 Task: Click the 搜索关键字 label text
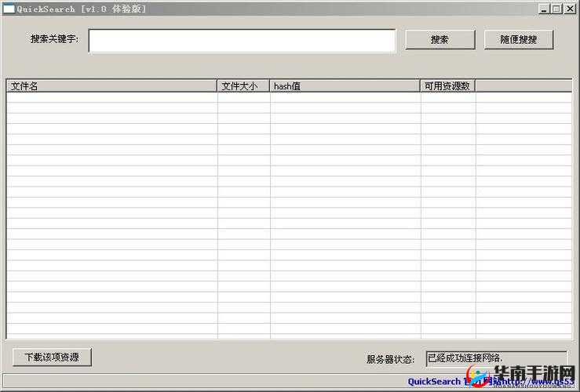(x=54, y=39)
